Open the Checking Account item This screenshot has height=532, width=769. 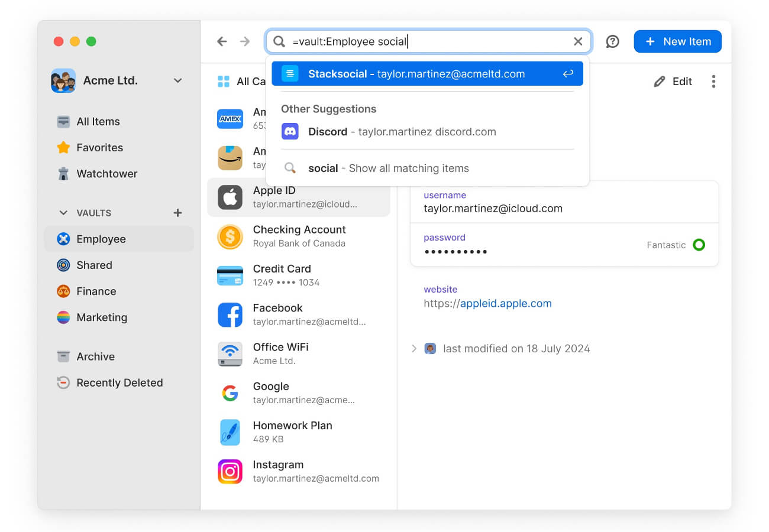298,236
